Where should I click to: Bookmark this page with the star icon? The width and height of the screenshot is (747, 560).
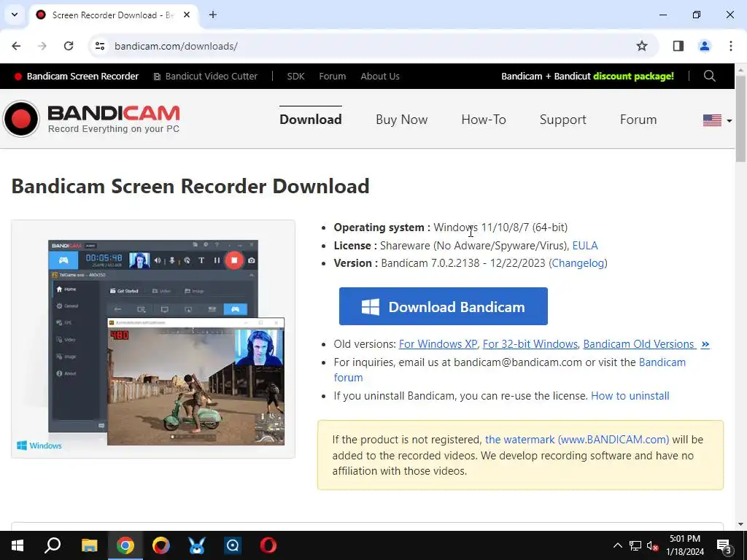click(642, 46)
